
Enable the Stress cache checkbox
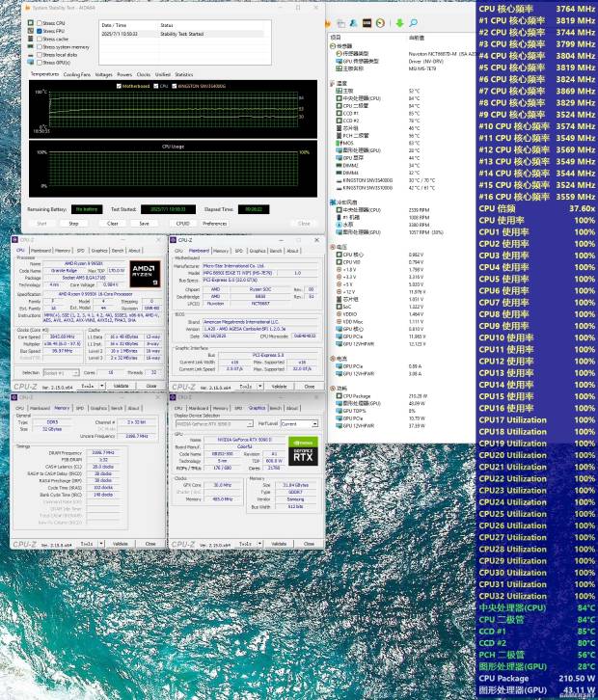pos(40,39)
